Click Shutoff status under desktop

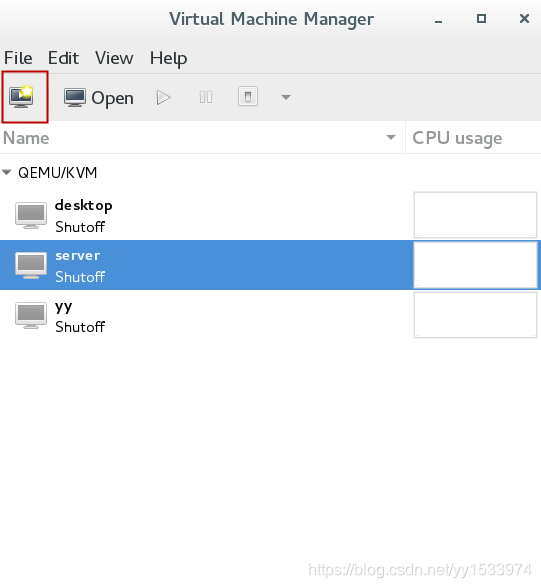(x=80, y=227)
